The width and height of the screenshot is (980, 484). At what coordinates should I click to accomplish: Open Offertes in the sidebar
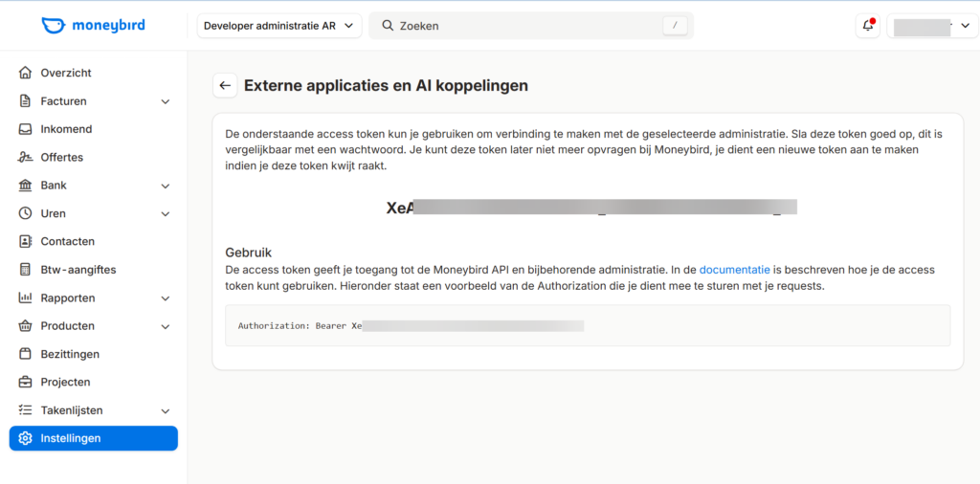pyautogui.click(x=94, y=158)
